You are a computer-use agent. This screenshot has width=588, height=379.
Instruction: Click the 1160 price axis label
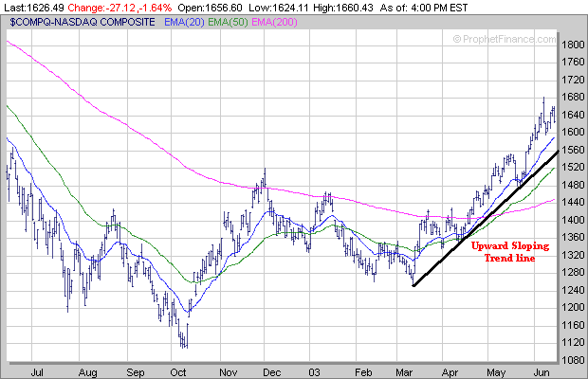(573, 325)
